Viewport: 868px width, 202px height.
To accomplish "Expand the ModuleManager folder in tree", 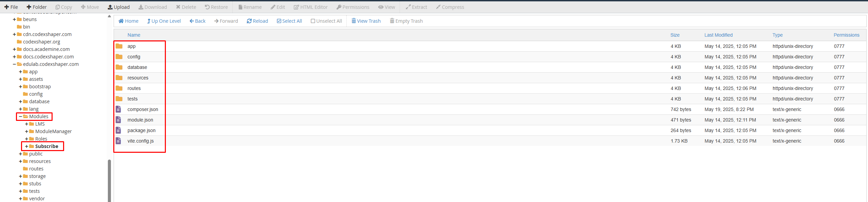I will point(26,131).
